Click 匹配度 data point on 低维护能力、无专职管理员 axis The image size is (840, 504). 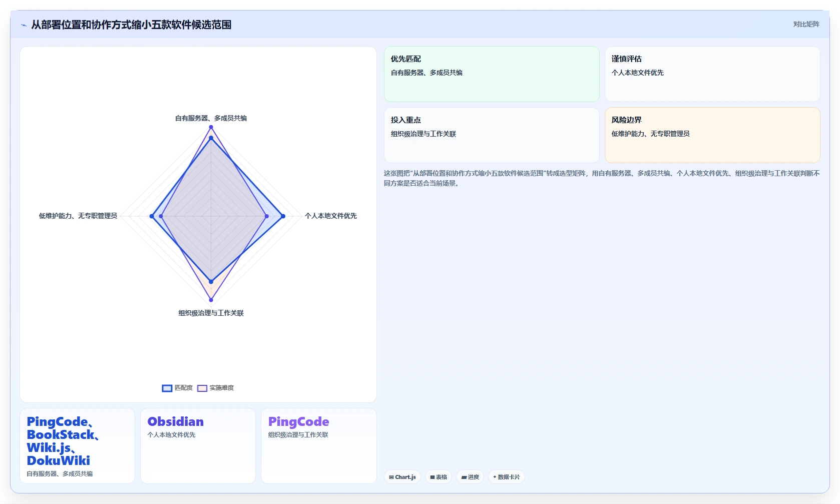point(152,216)
